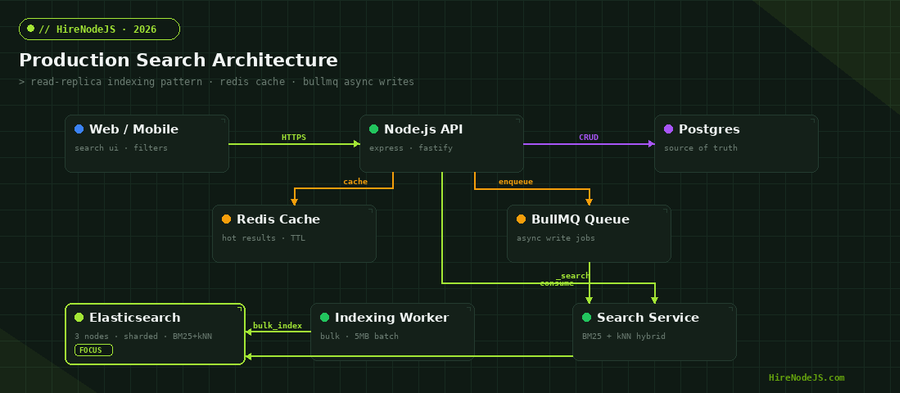The height and width of the screenshot is (393, 900).
Task: Click 'hot results · TTL' subtitle
Action: click(263, 238)
